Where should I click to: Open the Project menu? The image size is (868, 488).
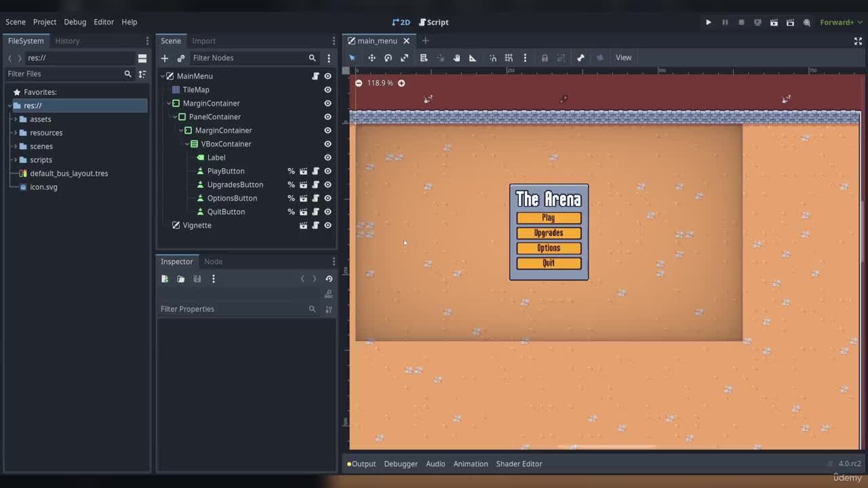click(x=45, y=22)
